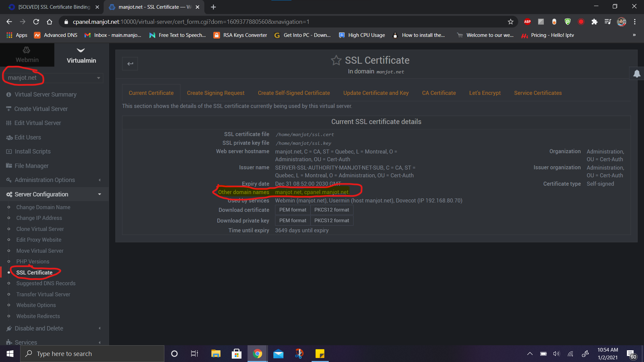Select the CA Certificate tab

click(x=439, y=93)
